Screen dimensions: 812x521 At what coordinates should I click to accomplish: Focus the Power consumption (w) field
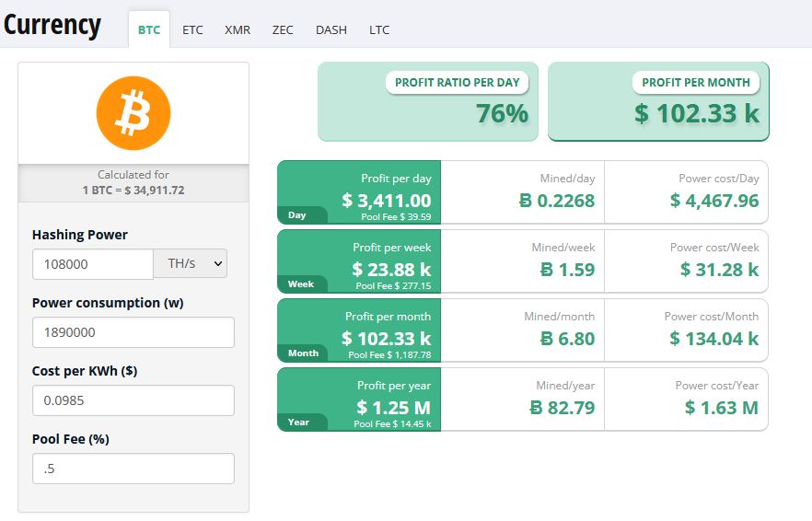coord(133,332)
